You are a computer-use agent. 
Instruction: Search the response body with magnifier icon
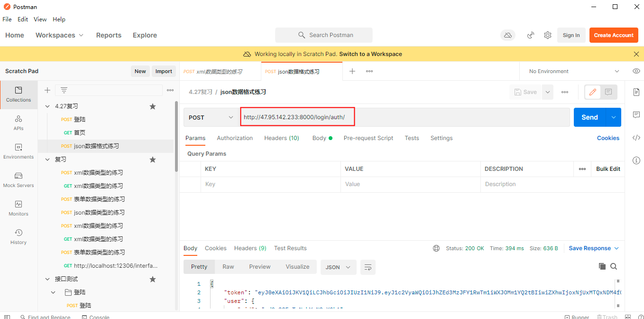pyautogui.click(x=614, y=266)
